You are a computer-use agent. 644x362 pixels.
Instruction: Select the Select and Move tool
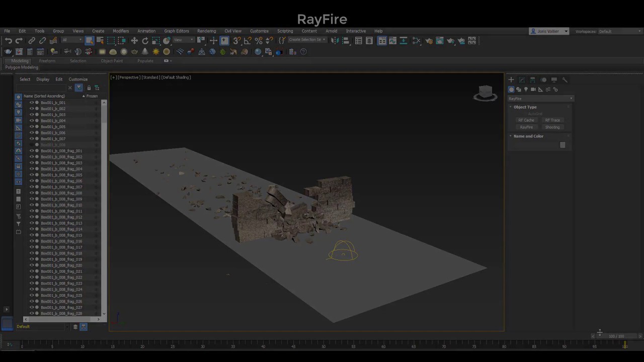tap(134, 41)
